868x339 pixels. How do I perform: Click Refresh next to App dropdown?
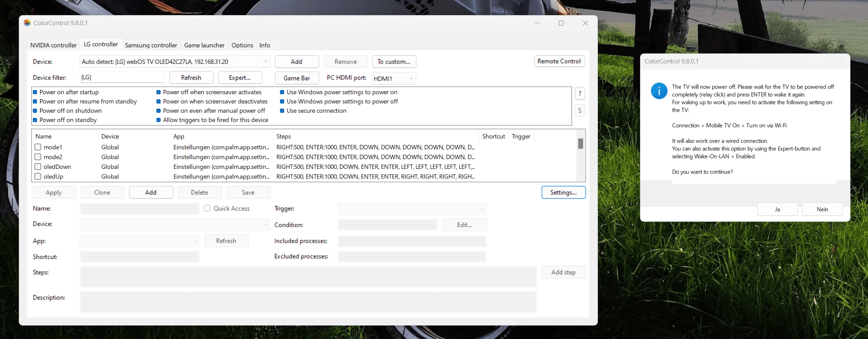pyautogui.click(x=226, y=241)
